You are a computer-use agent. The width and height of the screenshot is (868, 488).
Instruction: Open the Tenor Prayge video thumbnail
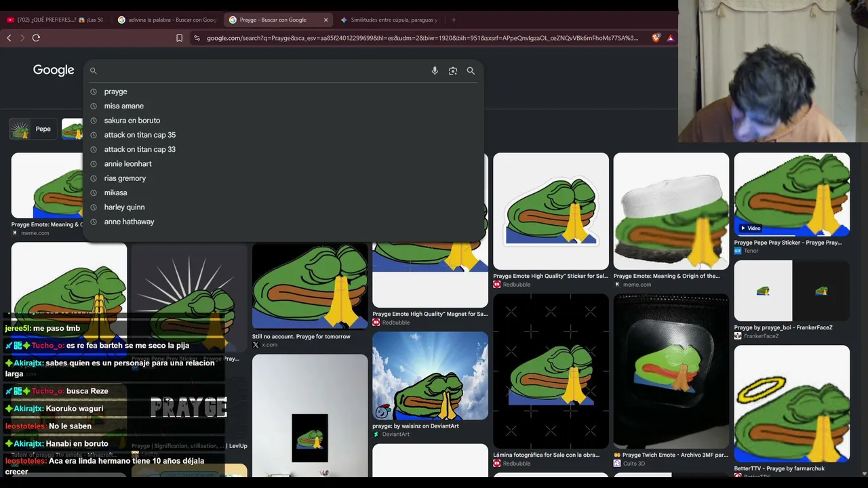tap(791, 195)
